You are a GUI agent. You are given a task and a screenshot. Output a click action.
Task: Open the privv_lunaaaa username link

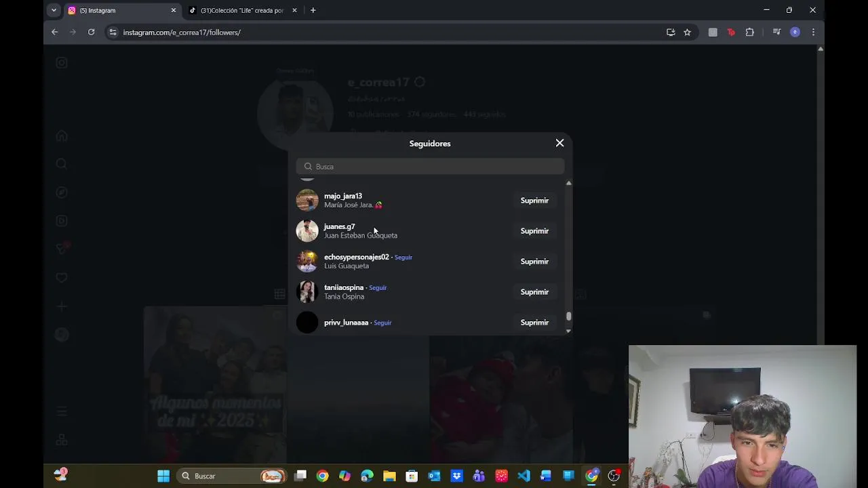[x=346, y=323]
